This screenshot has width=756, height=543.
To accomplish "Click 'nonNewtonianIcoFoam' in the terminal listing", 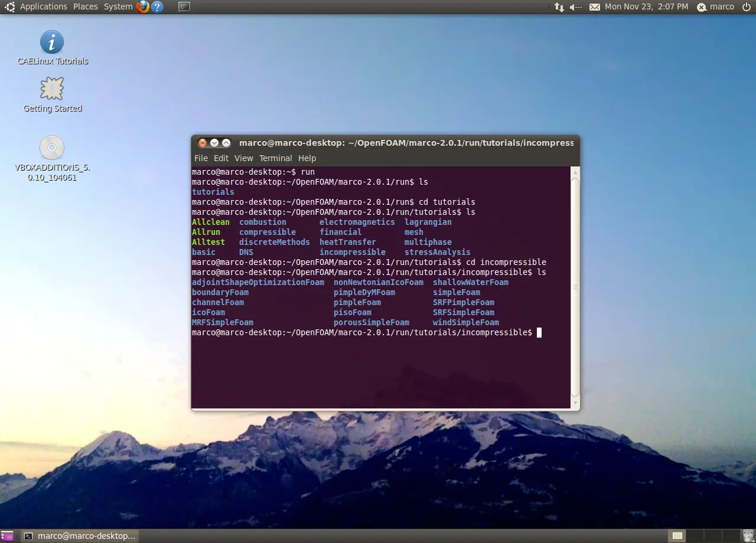I will 379,283.
